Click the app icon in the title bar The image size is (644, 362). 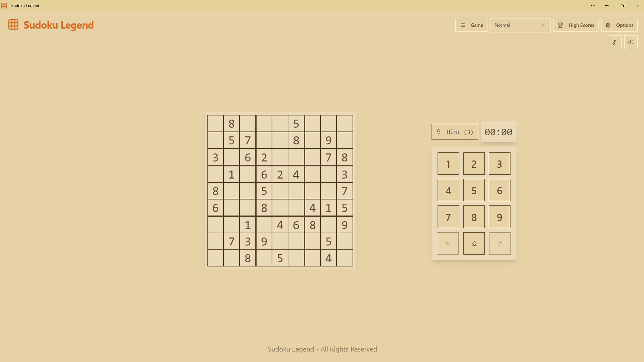[4, 6]
